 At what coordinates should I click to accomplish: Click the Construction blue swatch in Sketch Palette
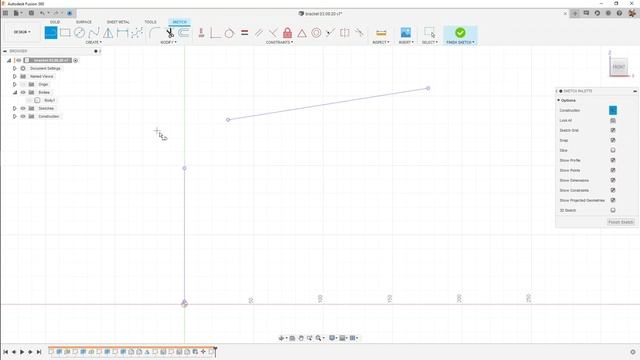(x=613, y=110)
